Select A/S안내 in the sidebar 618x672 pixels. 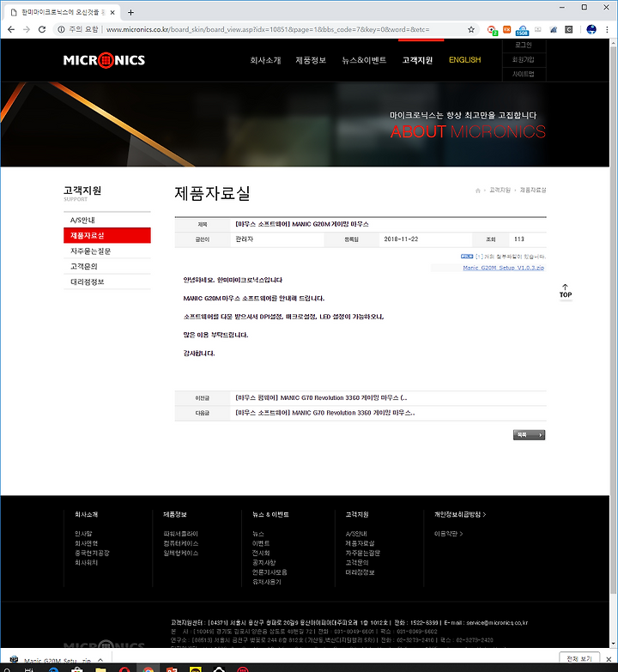[x=107, y=221]
